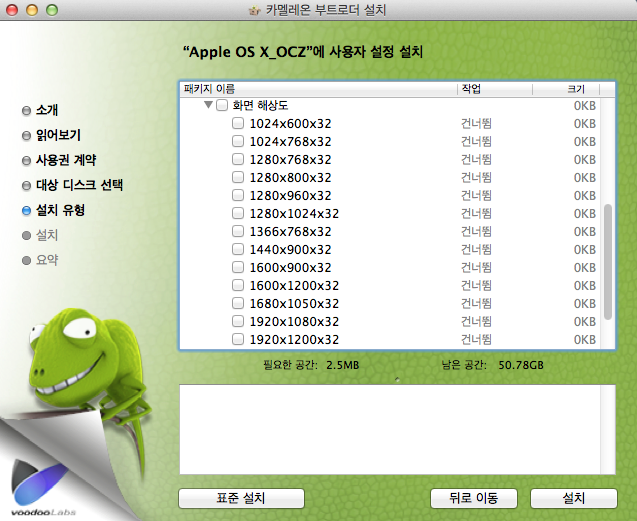Select the 소개 step in sidebar

[47, 110]
